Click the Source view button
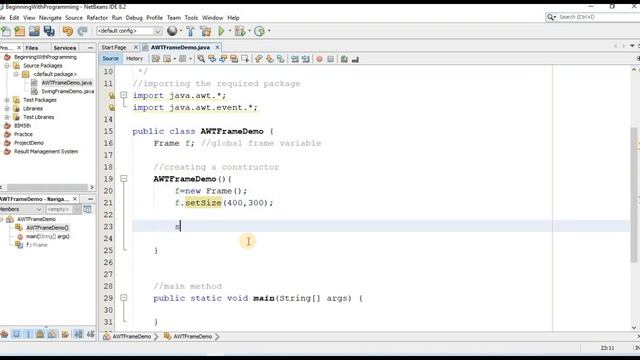 [x=110, y=59]
